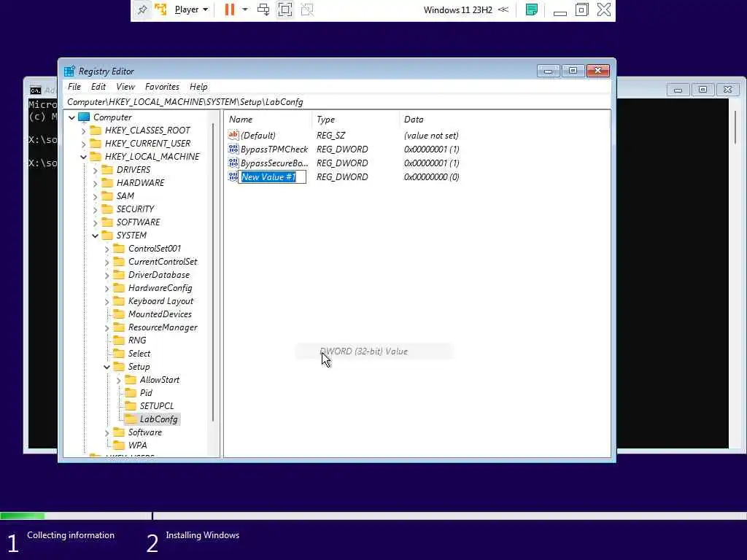Click the Unity mode icon

[307, 9]
